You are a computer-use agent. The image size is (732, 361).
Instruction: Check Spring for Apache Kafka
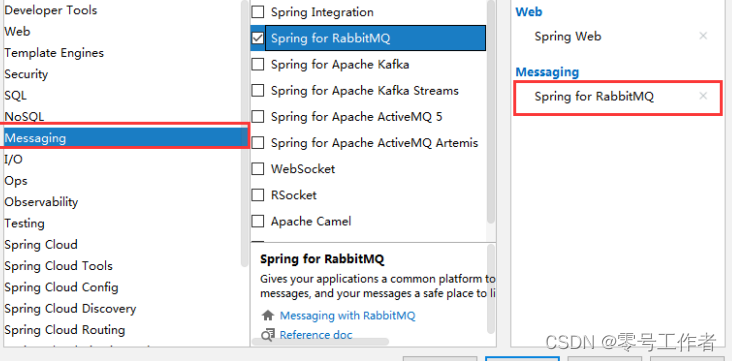point(258,64)
